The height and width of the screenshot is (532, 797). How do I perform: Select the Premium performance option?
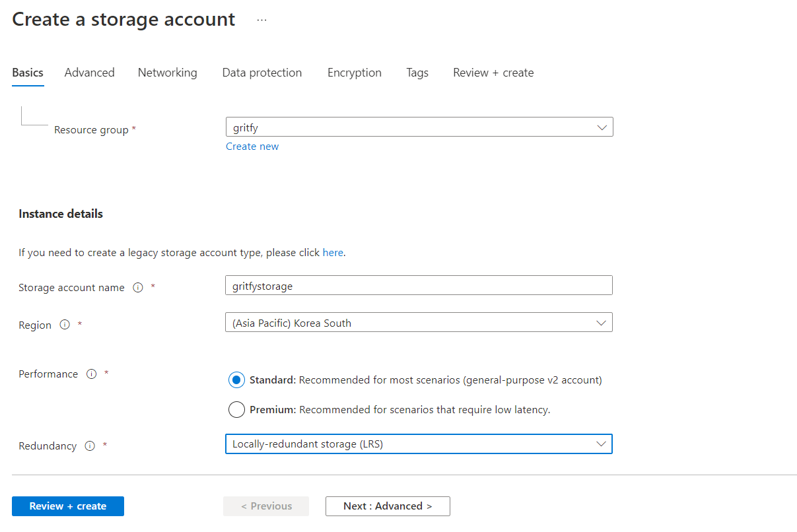click(236, 409)
